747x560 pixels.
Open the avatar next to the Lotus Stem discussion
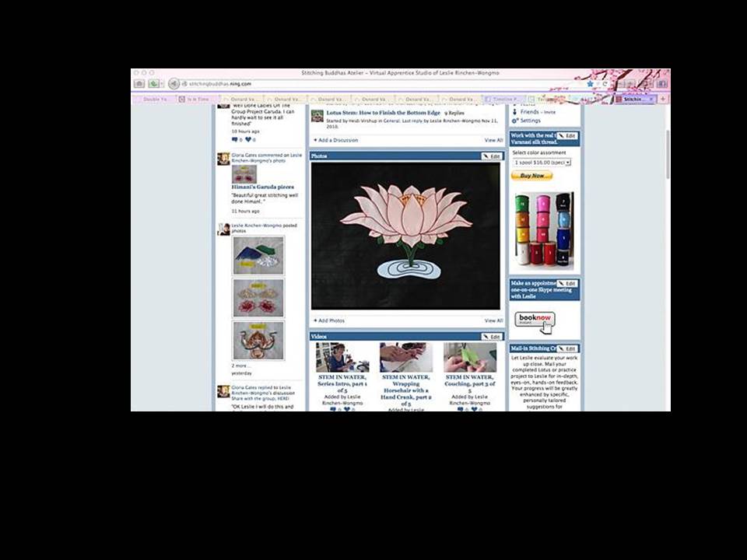point(317,116)
